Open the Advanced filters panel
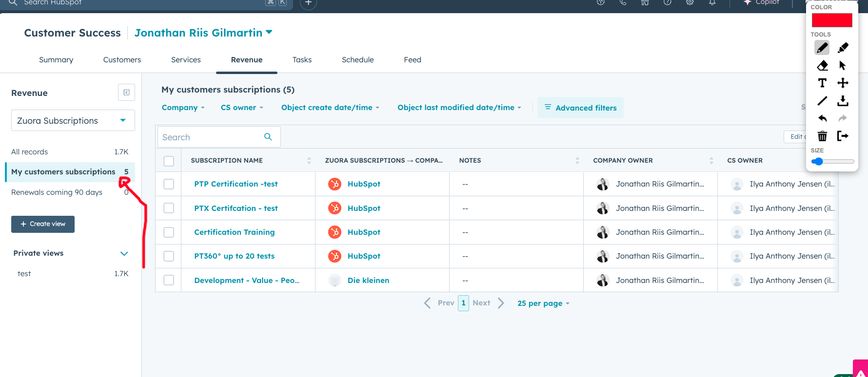Image resolution: width=868 pixels, height=377 pixels. 580,108
